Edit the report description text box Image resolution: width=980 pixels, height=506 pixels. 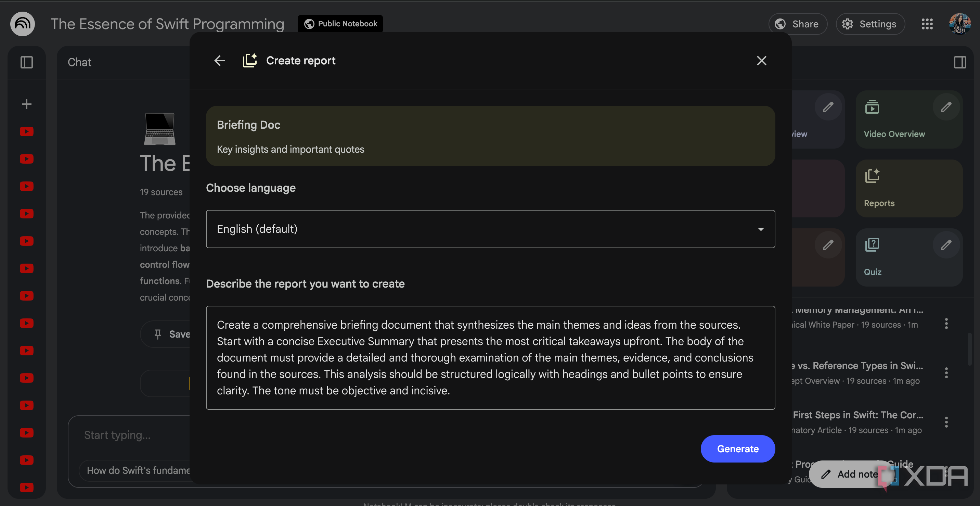[x=490, y=357]
